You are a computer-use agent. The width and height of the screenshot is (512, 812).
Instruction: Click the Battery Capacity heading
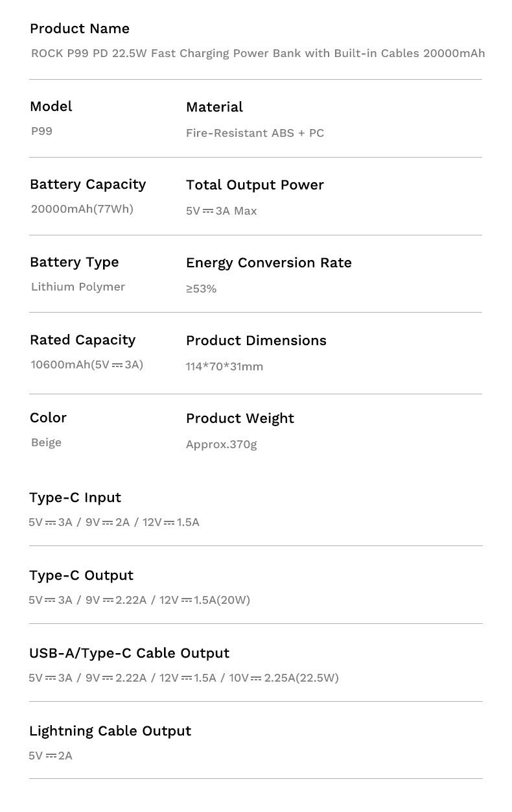88,184
